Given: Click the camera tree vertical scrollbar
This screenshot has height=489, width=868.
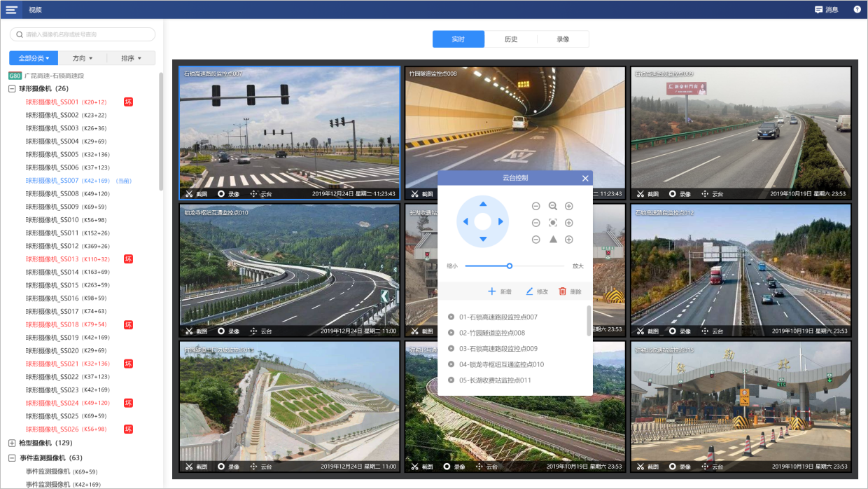Looking at the screenshot, I should [160, 131].
